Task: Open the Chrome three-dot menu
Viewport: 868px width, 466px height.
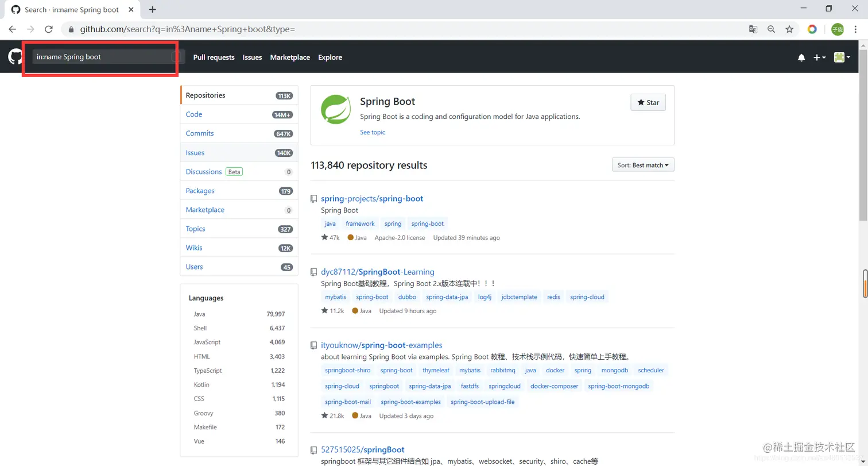Action: point(857,29)
